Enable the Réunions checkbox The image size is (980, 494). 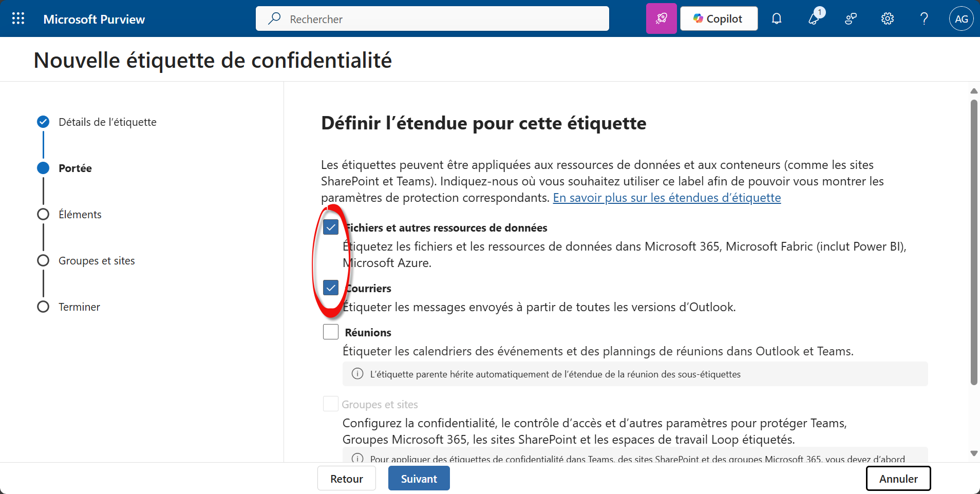click(331, 332)
